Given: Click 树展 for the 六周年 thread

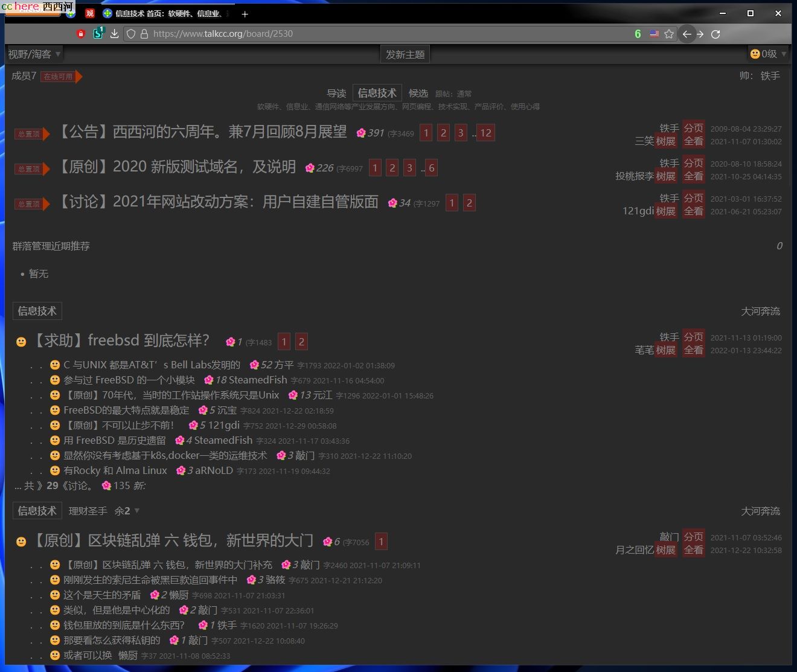Looking at the screenshot, I should [665, 141].
